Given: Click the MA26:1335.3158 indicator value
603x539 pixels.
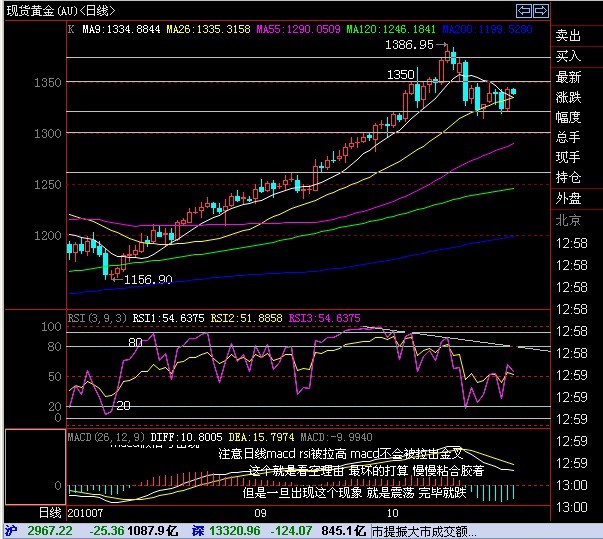Looking at the screenshot, I should 208,29.
